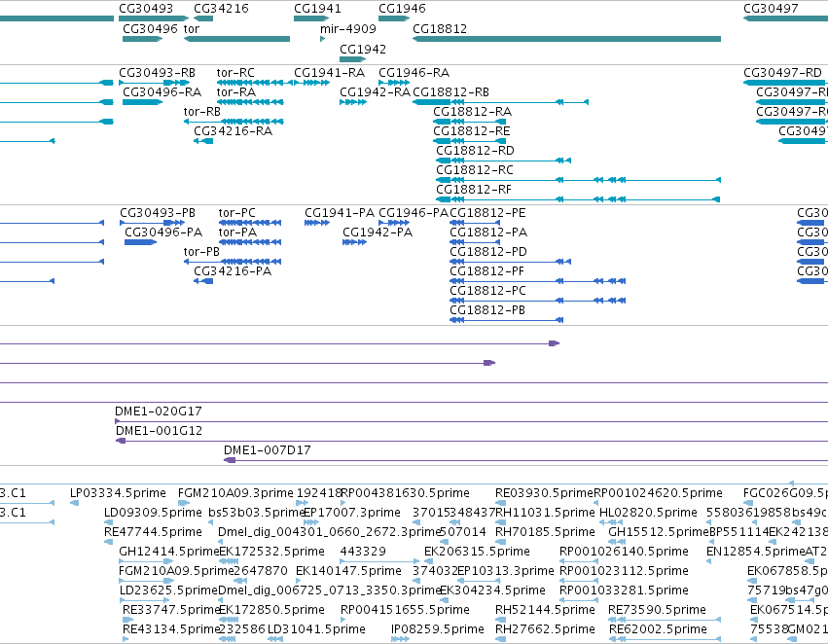This screenshot has width=828, height=644.
Task: Click the RP001033281.5prime EST label
Action: coord(624,590)
